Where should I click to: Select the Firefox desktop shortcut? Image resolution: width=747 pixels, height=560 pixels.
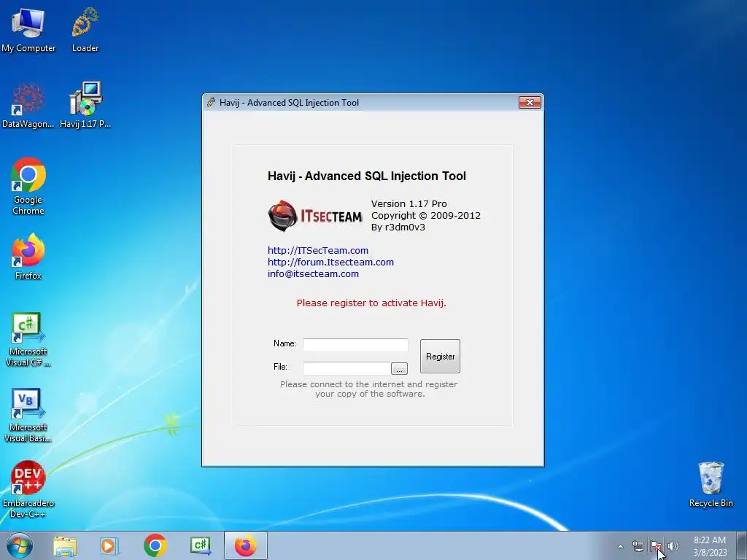[x=28, y=257]
